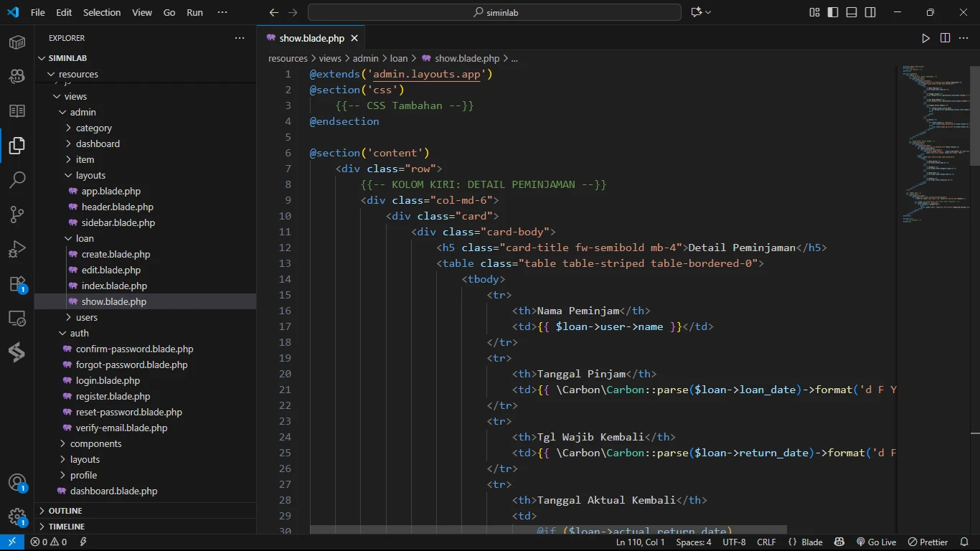Open the Manage gear icon
This screenshot has width=980, height=551.
17,517
